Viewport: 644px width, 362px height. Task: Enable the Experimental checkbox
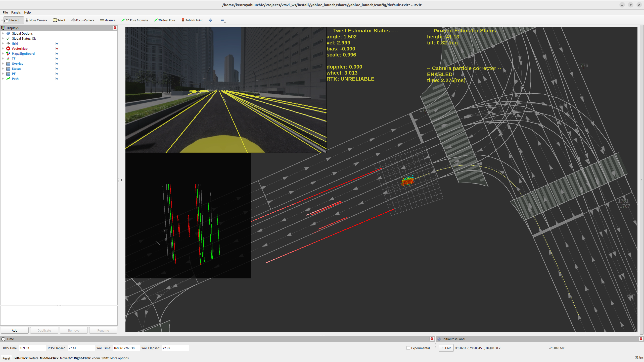tap(408, 348)
